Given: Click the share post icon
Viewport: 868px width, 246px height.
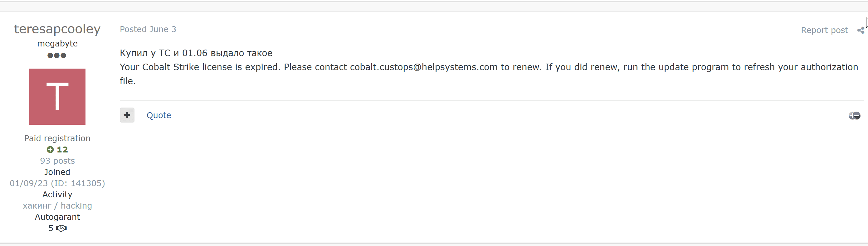Looking at the screenshot, I should tap(860, 30).
